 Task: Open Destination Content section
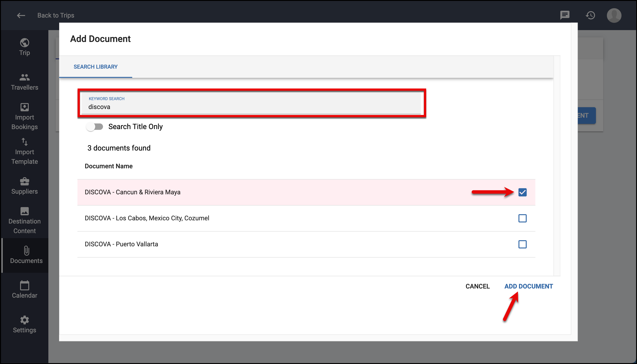(x=24, y=221)
